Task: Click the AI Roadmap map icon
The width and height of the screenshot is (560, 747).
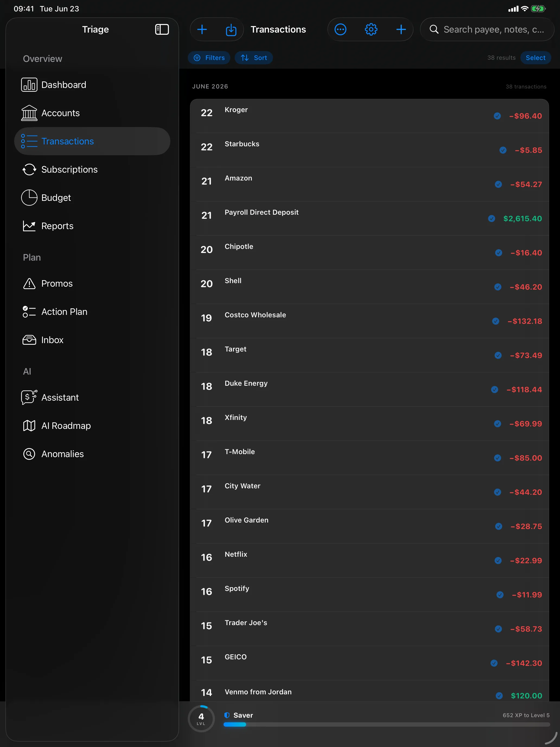Action: [x=29, y=426]
